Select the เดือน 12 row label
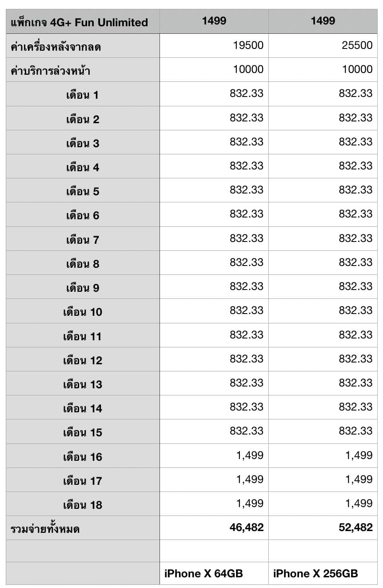 click(82, 360)
